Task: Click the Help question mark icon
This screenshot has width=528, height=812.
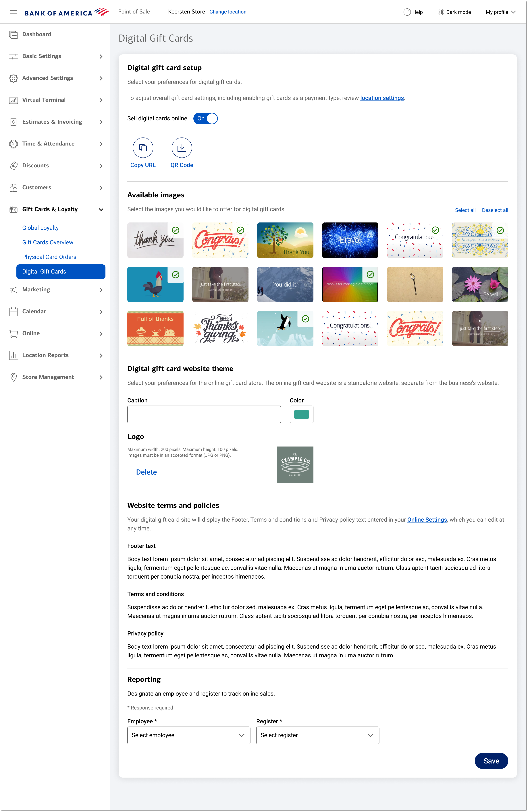Action: (407, 12)
